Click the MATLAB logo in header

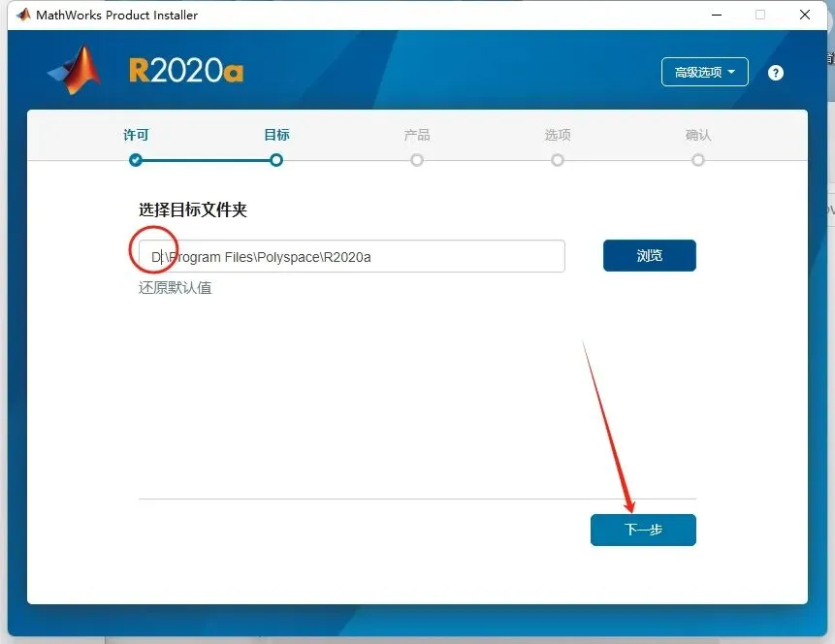point(74,70)
